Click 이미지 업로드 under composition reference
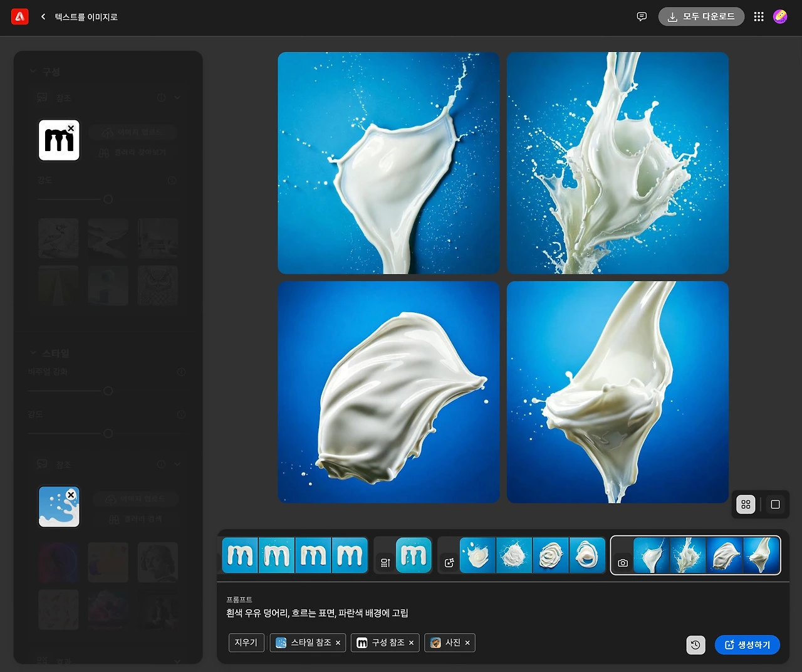 133,132
